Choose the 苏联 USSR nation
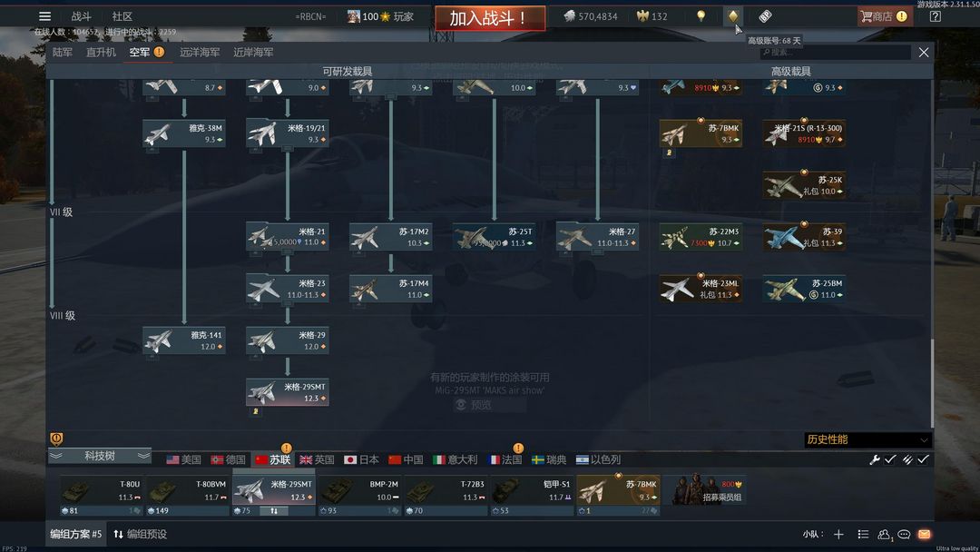This screenshot has width=980, height=552. 273,459
